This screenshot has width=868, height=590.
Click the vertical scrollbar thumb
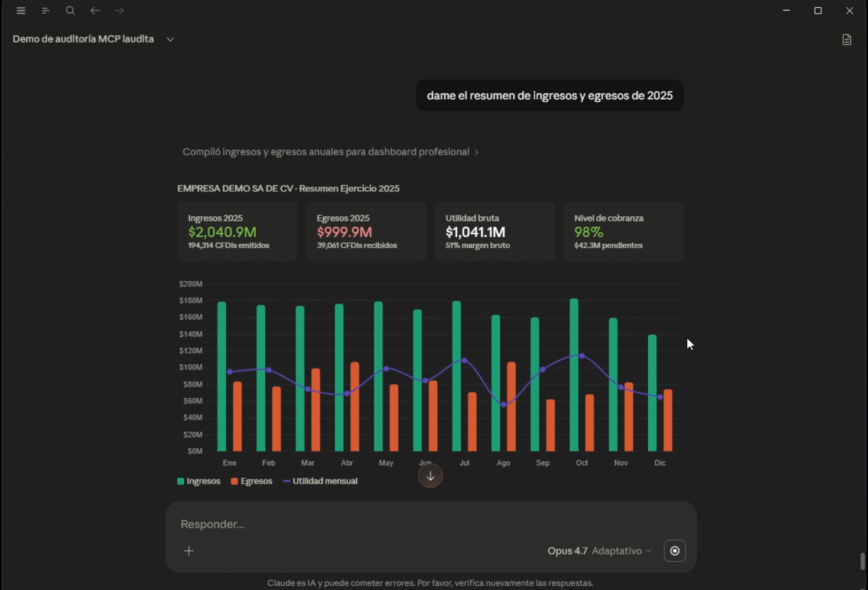[863, 561]
